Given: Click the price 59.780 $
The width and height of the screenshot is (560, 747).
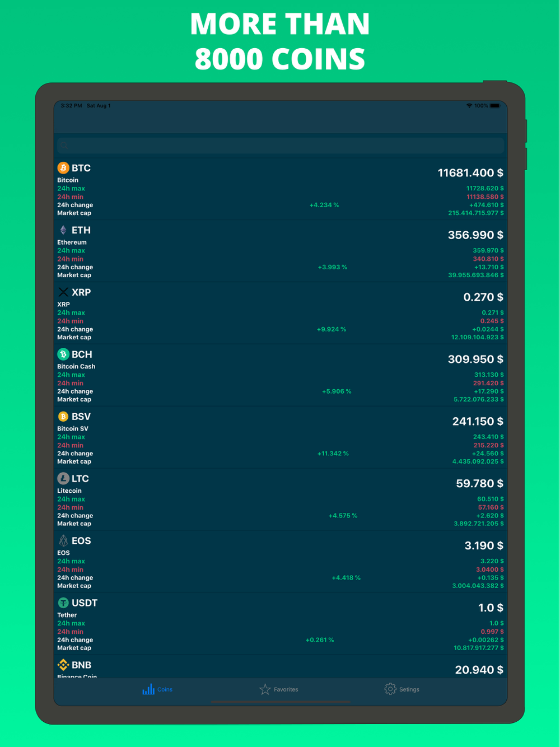Looking at the screenshot, I should pos(480,484).
